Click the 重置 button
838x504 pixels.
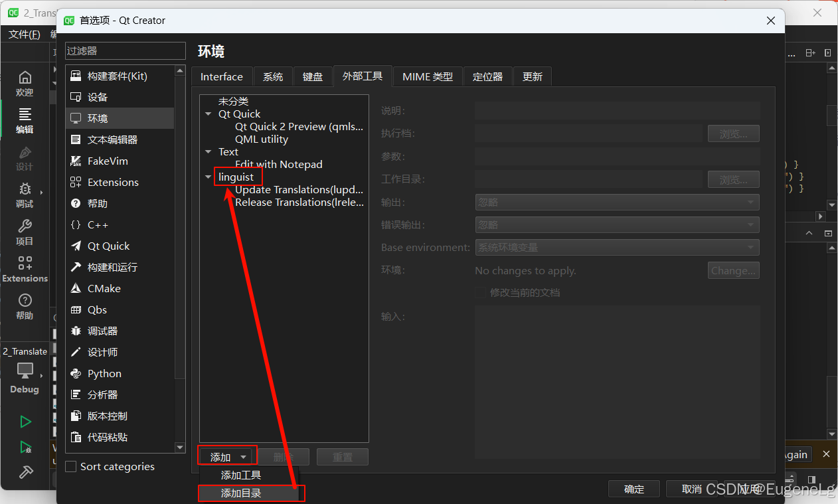342,457
